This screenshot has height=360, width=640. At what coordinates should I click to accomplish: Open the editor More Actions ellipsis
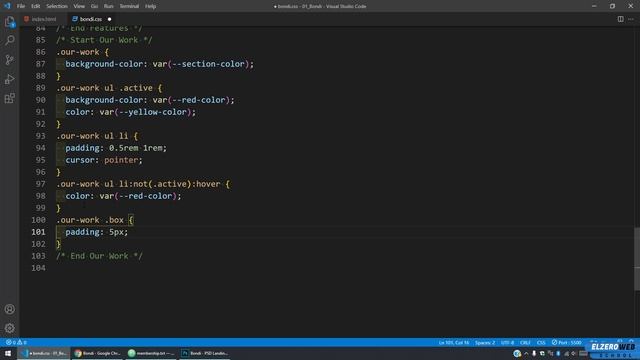point(631,19)
